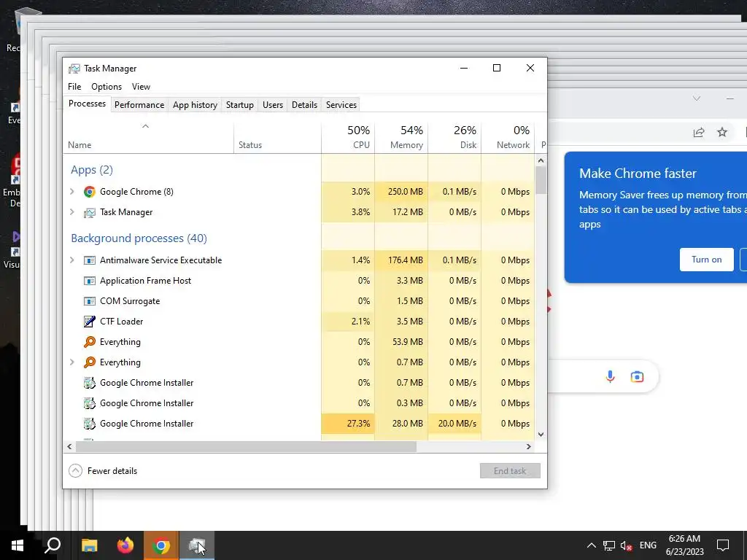Select the Background processes (40) heading
The width and height of the screenshot is (747, 560).
click(139, 238)
